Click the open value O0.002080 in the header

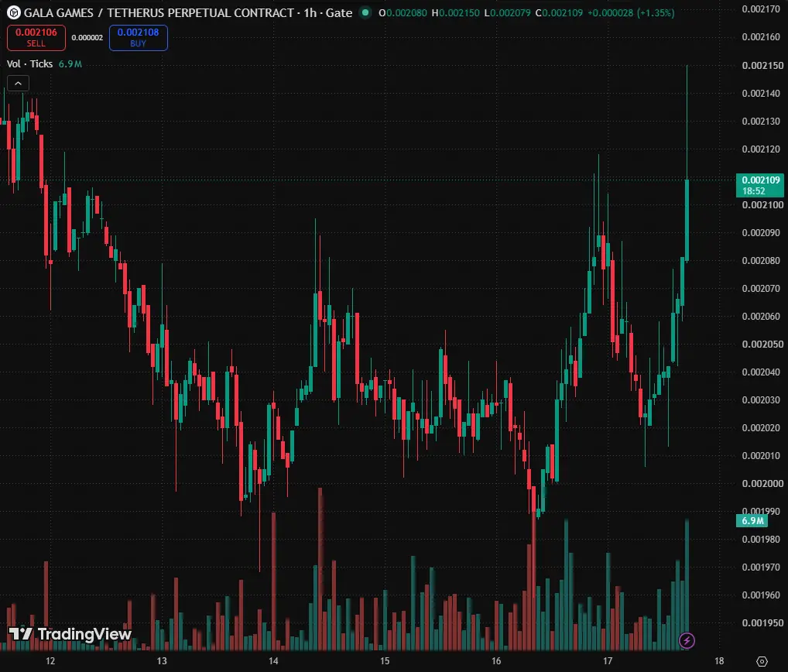pyautogui.click(x=403, y=12)
